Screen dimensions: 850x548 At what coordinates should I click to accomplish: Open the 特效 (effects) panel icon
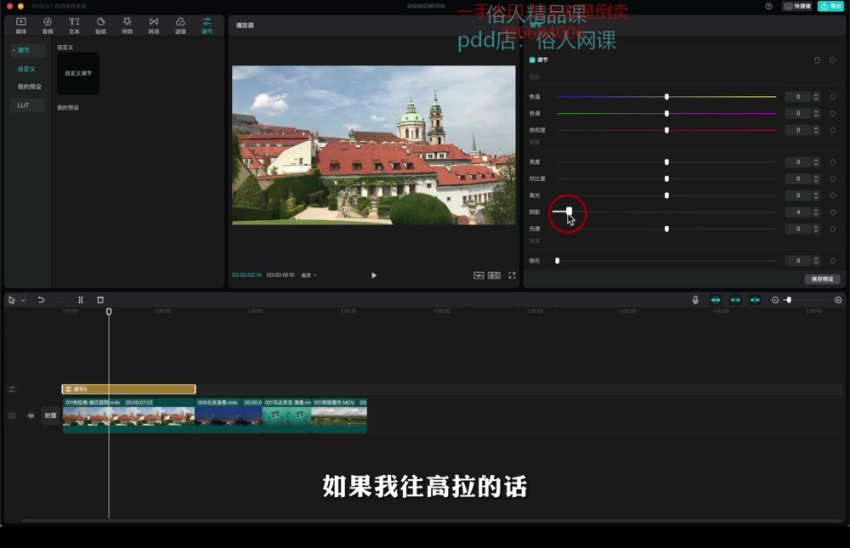pyautogui.click(x=127, y=24)
